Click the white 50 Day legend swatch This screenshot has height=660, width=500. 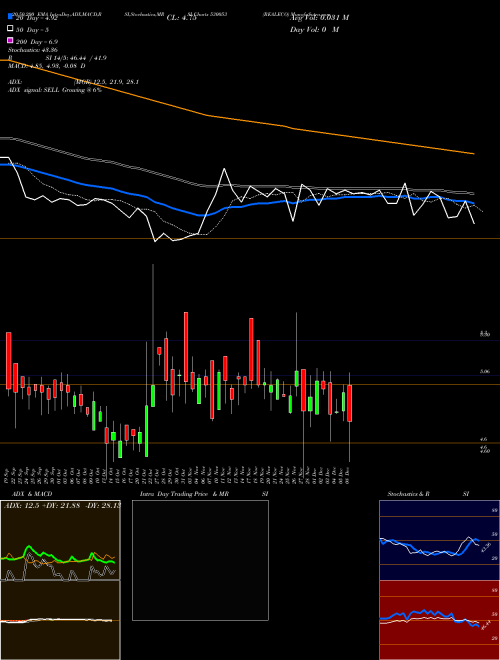pos(11,29)
